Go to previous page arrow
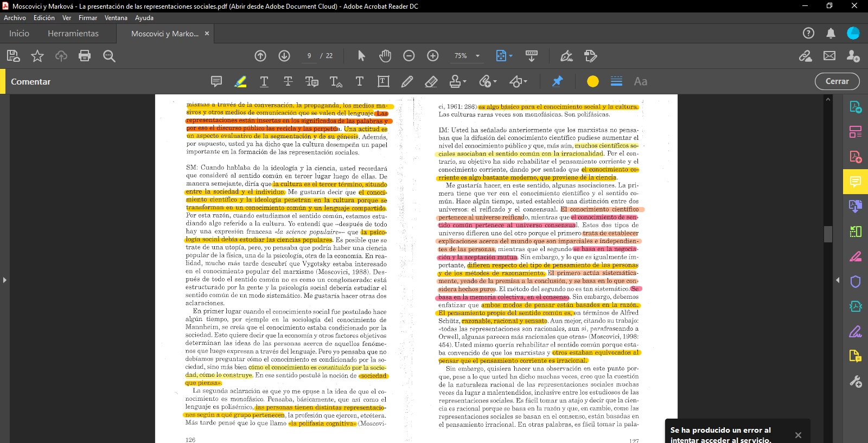This screenshot has height=443, width=868. tap(260, 55)
